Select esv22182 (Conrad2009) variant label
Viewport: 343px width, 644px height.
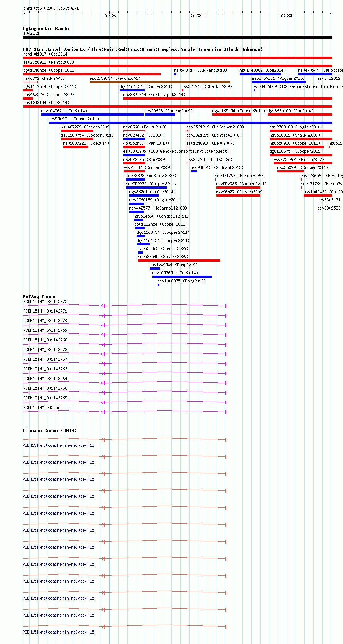(x=148, y=167)
